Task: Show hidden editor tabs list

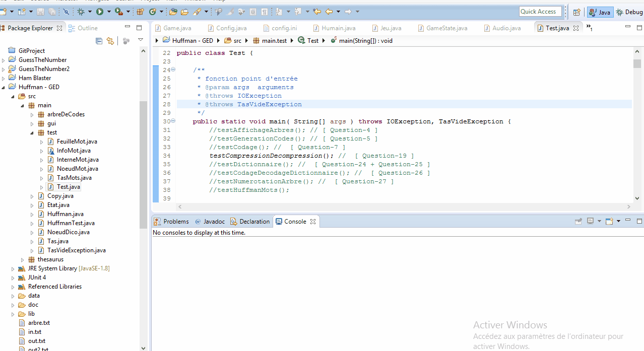Action: (589, 28)
